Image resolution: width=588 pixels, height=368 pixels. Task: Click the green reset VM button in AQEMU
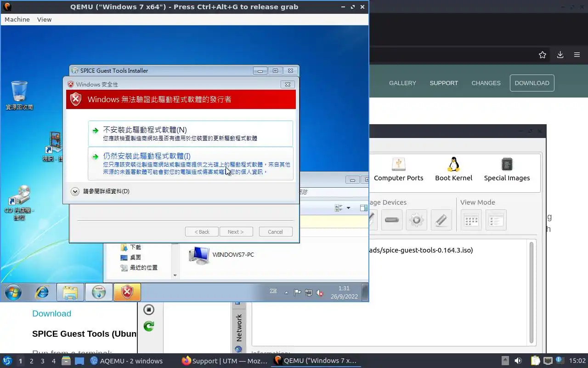pos(148,326)
